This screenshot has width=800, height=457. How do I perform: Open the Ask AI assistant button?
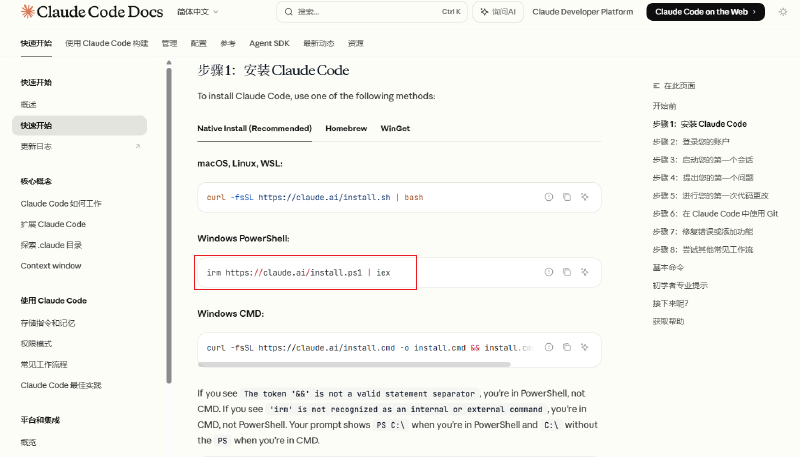click(498, 12)
